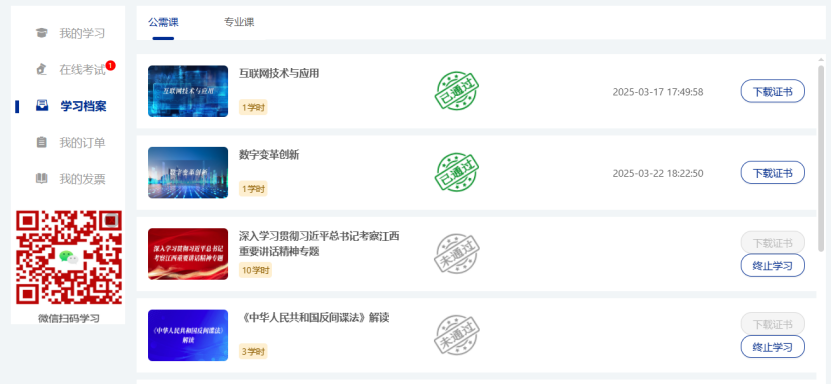831x384 pixels.
Task: Select the 公需课 tab
Action: pos(163,22)
